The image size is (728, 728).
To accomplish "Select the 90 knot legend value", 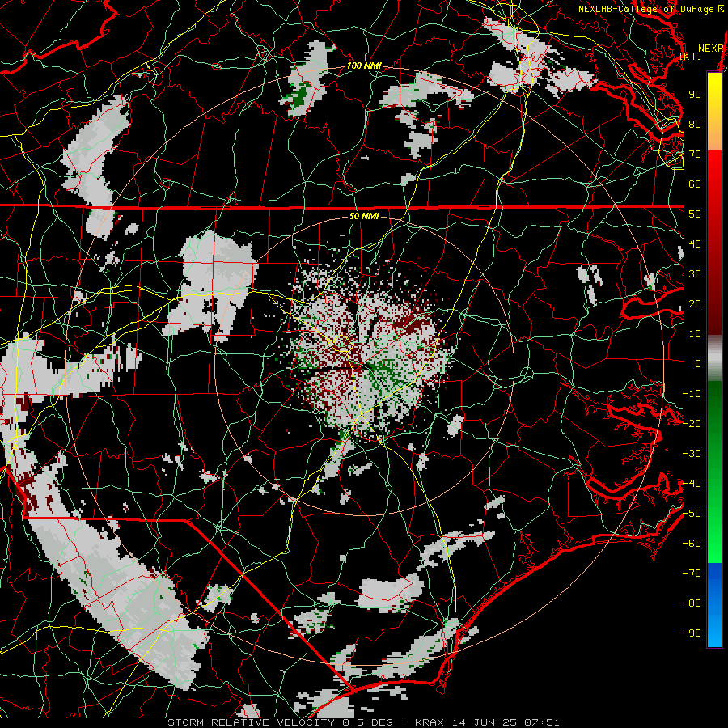I will [x=695, y=95].
